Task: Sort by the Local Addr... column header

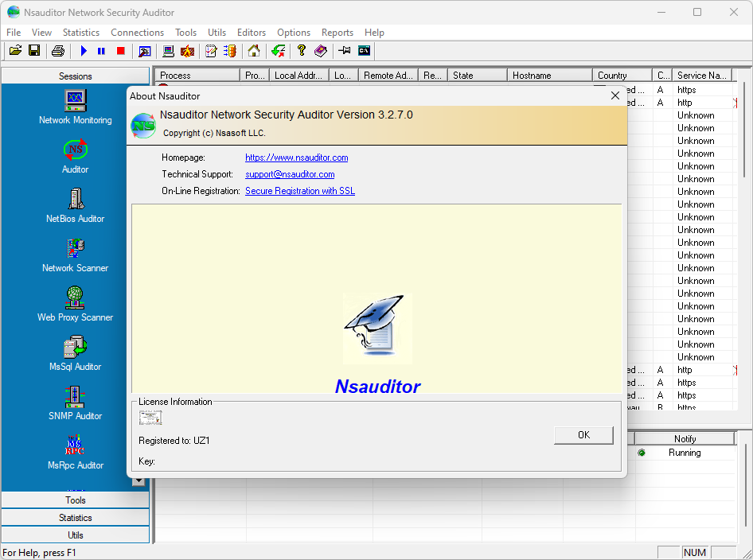Action: pyautogui.click(x=298, y=76)
